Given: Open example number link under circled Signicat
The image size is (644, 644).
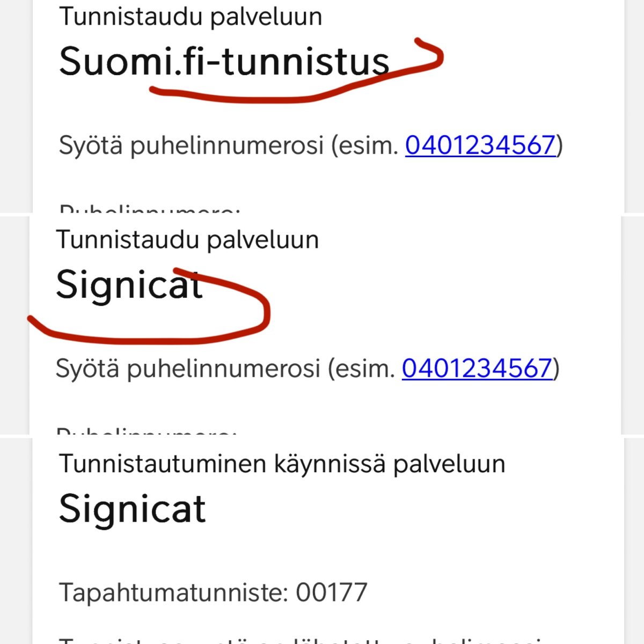Looking at the screenshot, I should (x=477, y=368).
